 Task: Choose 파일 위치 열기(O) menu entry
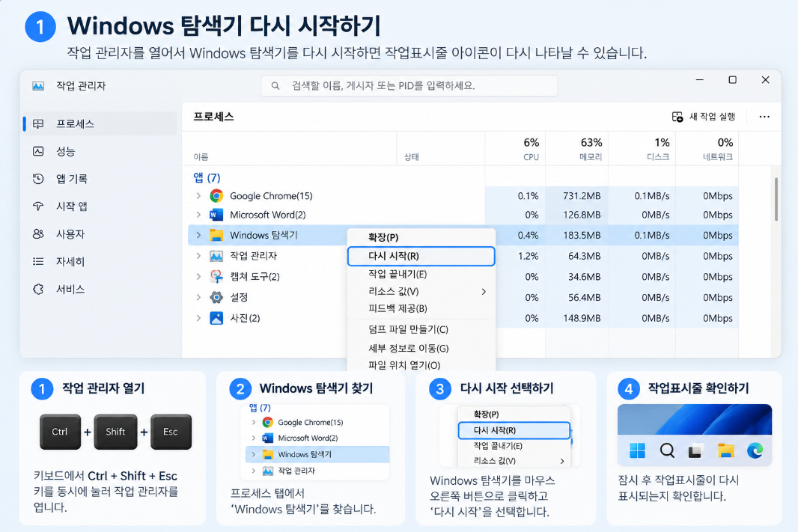click(x=421, y=365)
